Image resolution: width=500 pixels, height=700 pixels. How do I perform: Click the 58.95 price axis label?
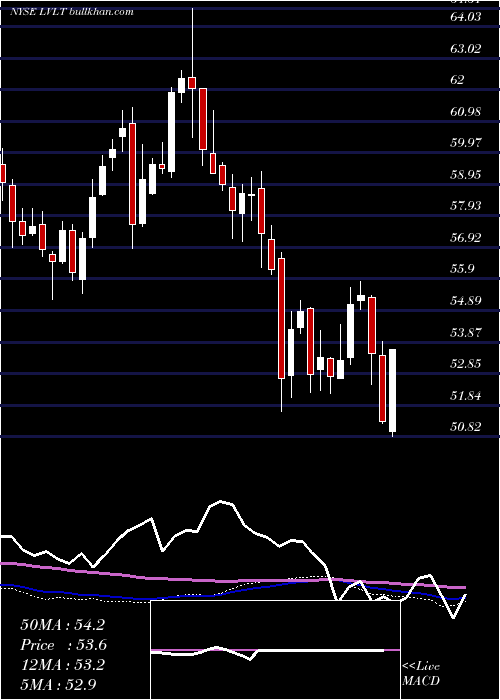click(466, 174)
